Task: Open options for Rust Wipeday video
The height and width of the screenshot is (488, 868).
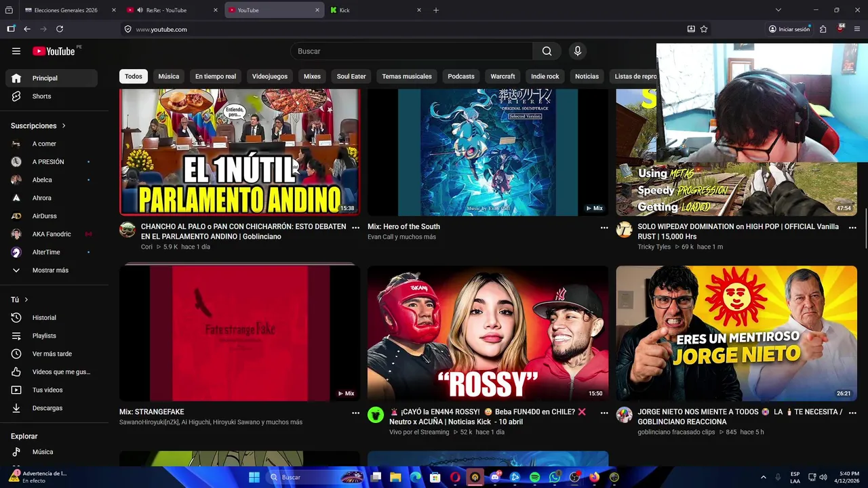Action: [x=852, y=228]
